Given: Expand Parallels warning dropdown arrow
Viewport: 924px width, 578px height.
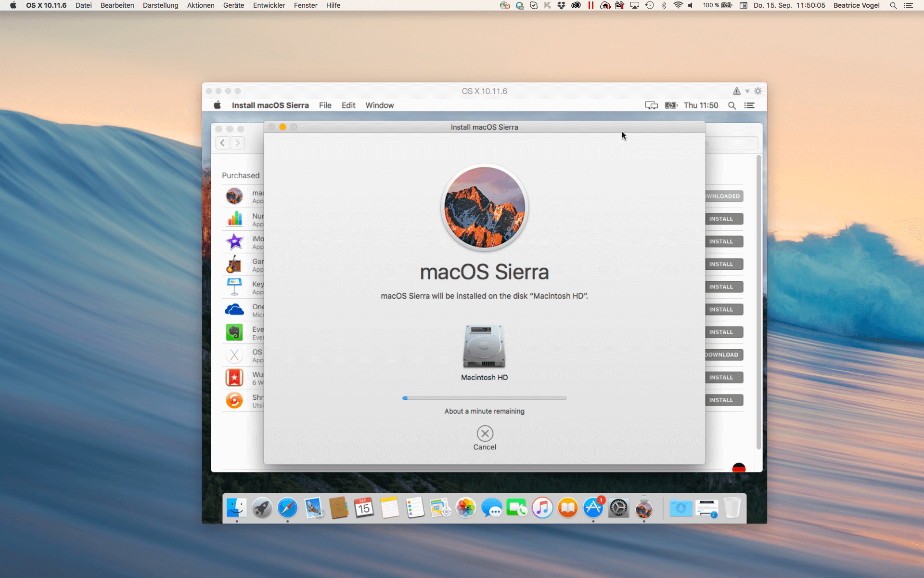Looking at the screenshot, I should (747, 91).
